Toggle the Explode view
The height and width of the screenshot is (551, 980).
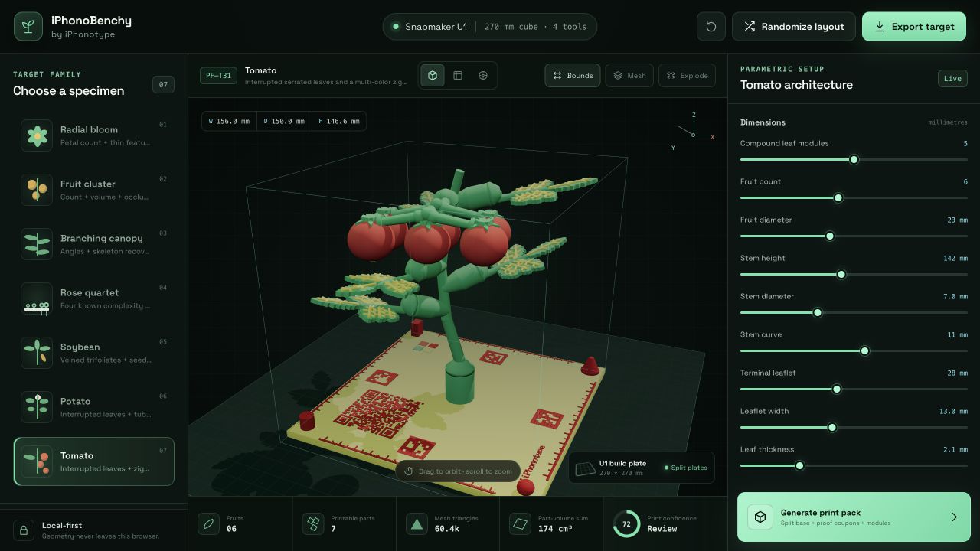pos(687,76)
